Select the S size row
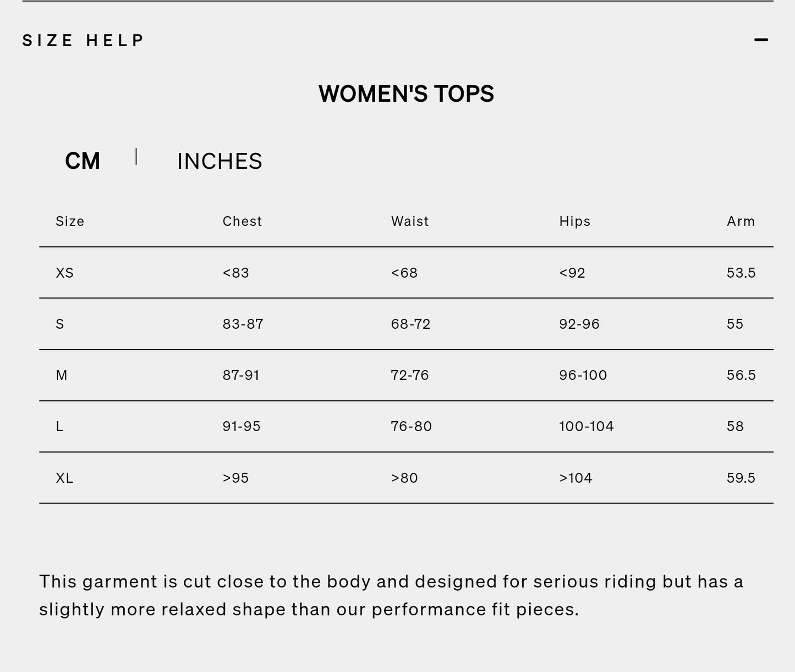 (x=61, y=324)
